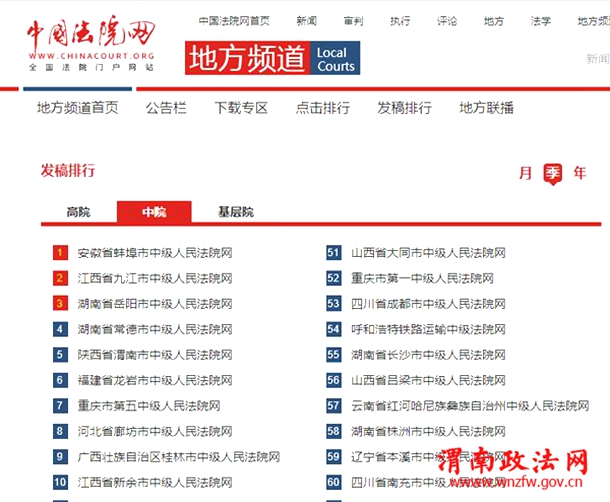Screen dimensions: 610x502
Task: Open 安徽省蚌埠市中级人民法院网 link
Action: click(x=155, y=253)
